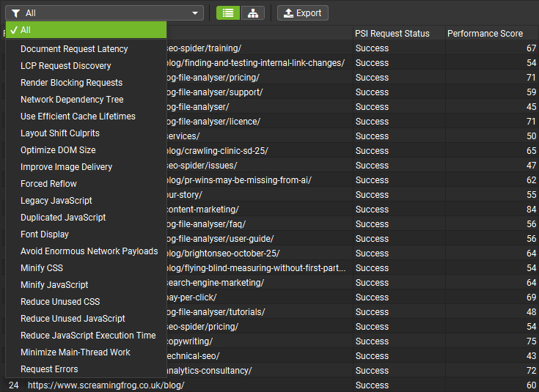Click the analytics-consultancy/ URL
This screenshot has width=539, height=392.
tap(260, 370)
